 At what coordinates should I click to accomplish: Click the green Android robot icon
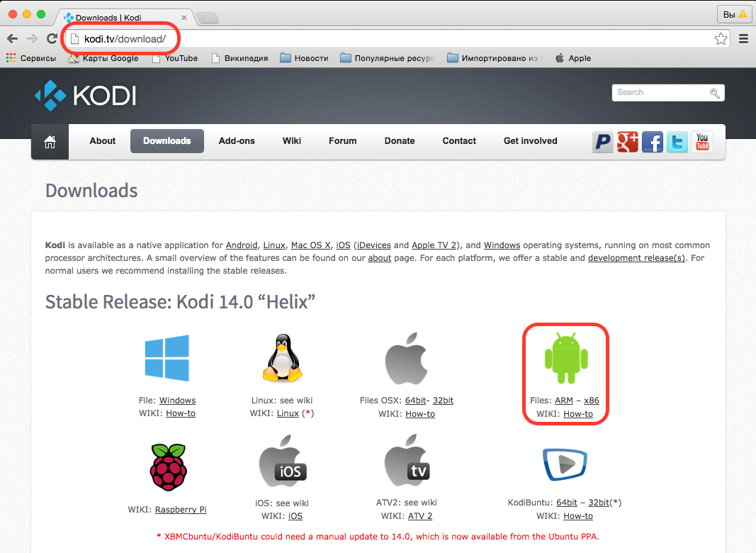click(566, 358)
